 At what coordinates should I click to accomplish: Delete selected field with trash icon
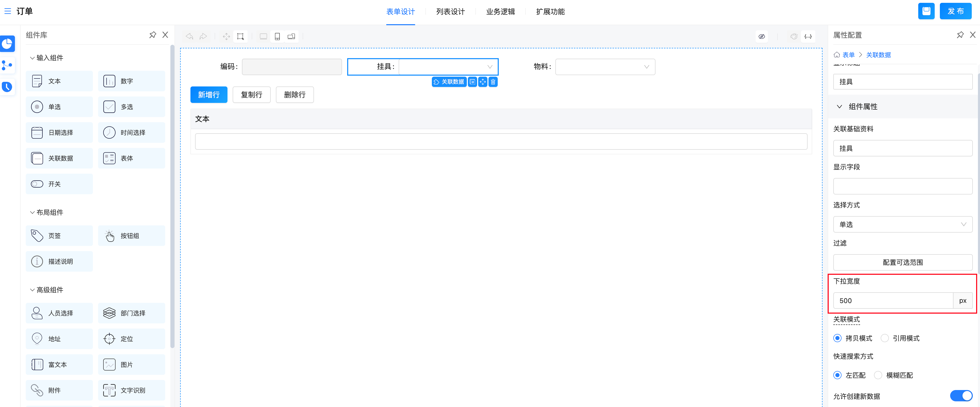[x=493, y=82]
